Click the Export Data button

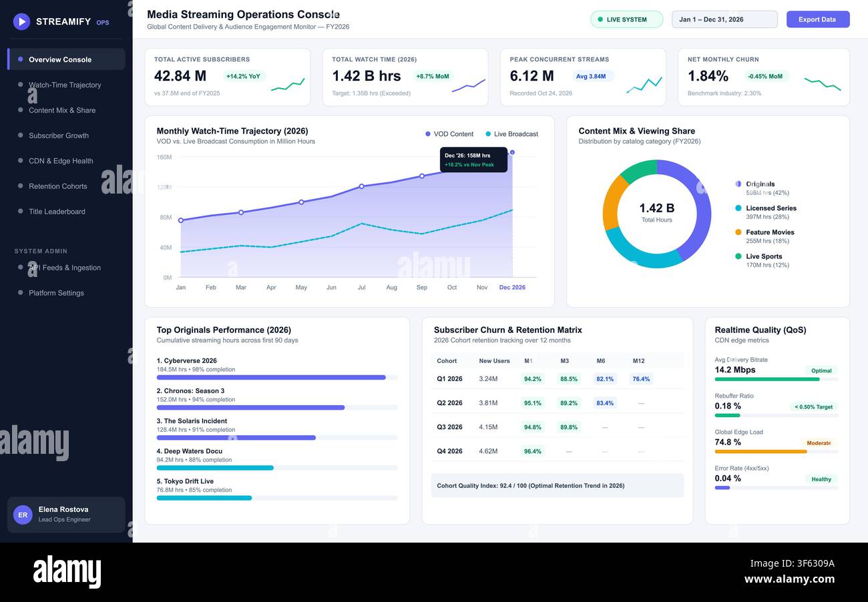click(818, 19)
